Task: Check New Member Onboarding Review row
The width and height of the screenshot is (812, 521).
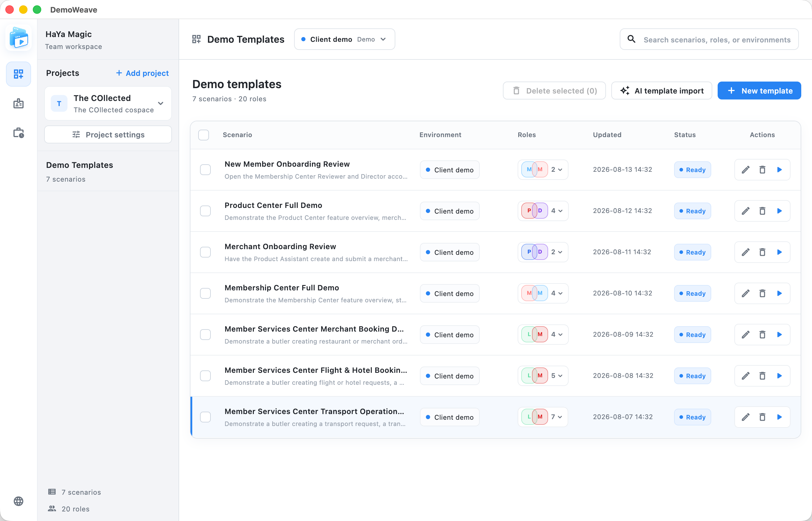Action: pyautogui.click(x=205, y=170)
